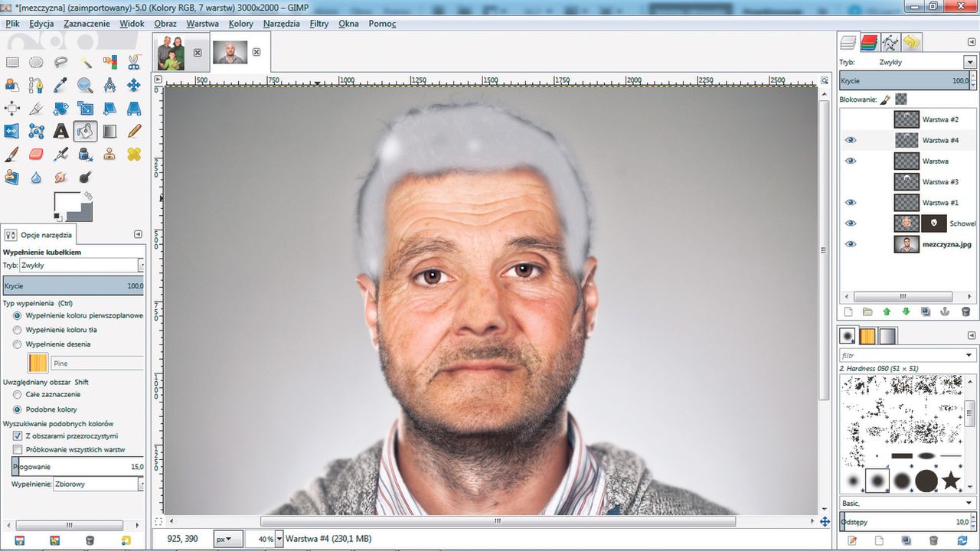Select the Dodge/Burn tool

(x=85, y=178)
